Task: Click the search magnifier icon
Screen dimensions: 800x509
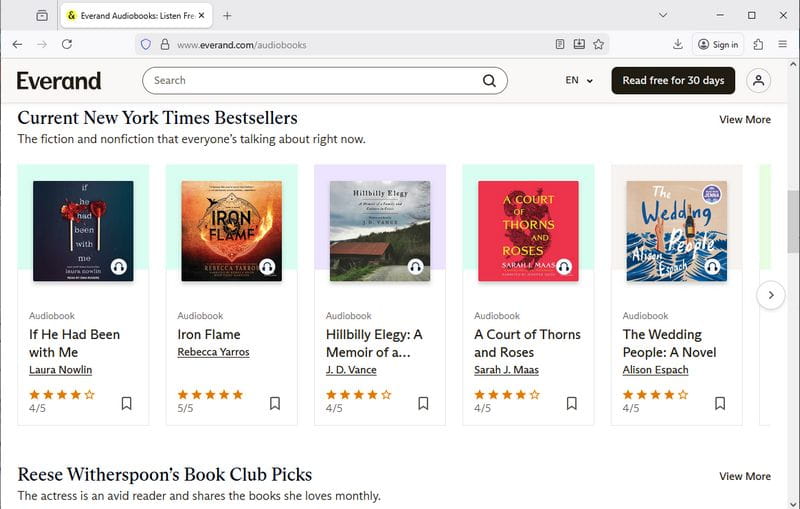Action: pos(490,81)
